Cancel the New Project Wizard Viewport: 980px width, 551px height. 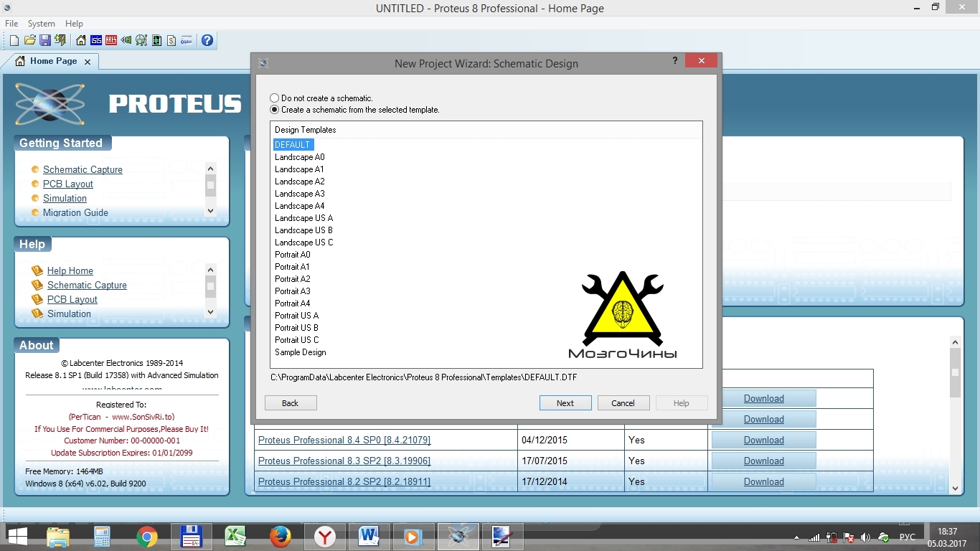(623, 403)
